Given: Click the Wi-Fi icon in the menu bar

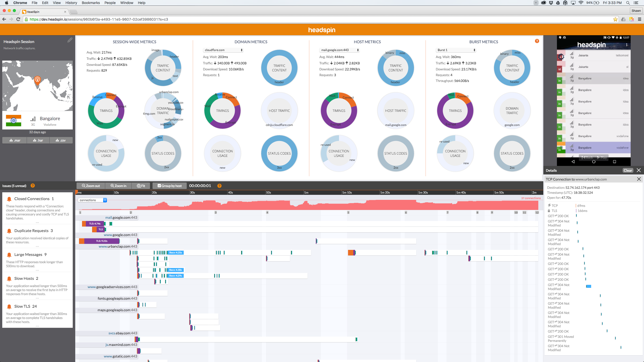Looking at the screenshot, I should pos(581,3).
